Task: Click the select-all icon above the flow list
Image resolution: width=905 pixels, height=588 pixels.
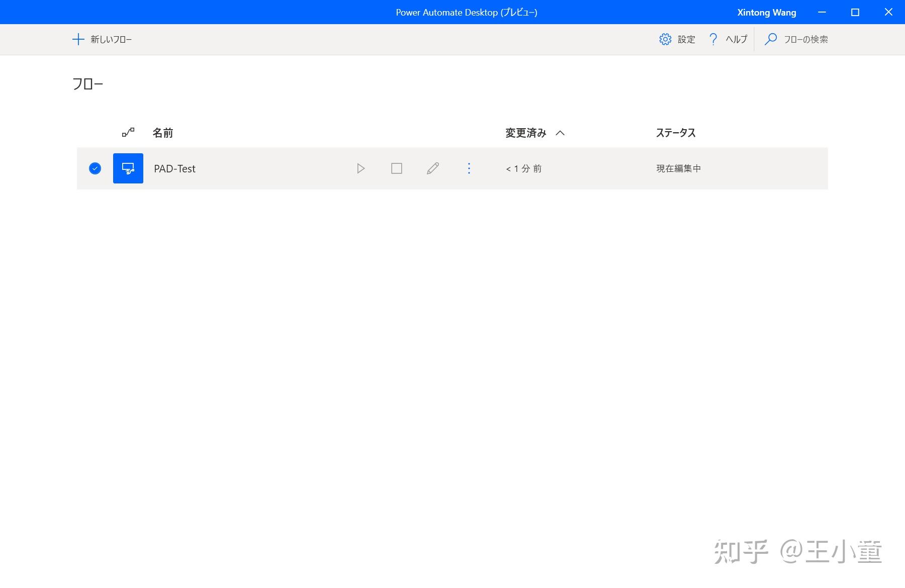Action: click(x=129, y=133)
